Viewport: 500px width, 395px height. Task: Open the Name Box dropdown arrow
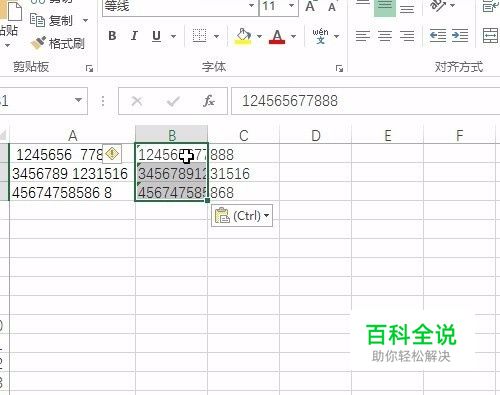[x=78, y=100]
